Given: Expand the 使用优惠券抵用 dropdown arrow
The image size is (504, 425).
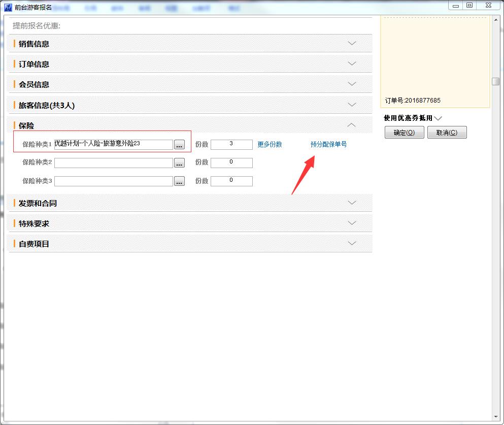Looking at the screenshot, I should [438, 118].
